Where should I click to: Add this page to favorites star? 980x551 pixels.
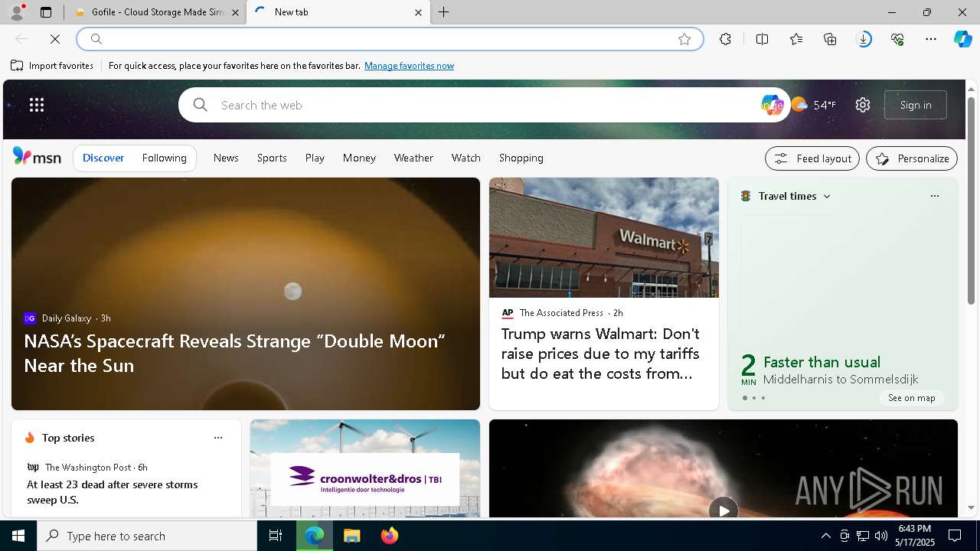[684, 39]
